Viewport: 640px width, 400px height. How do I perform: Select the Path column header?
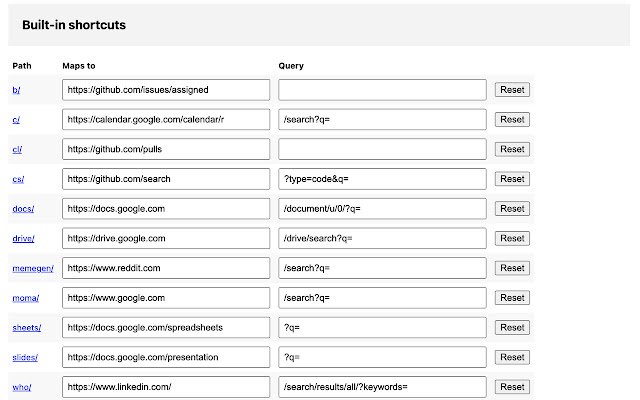pos(22,66)
